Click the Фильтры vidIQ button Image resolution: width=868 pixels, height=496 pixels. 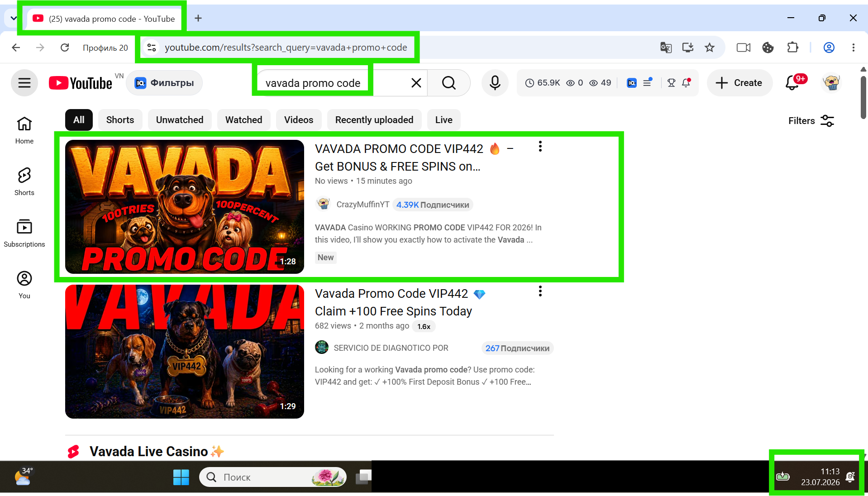tap(164, 83)
